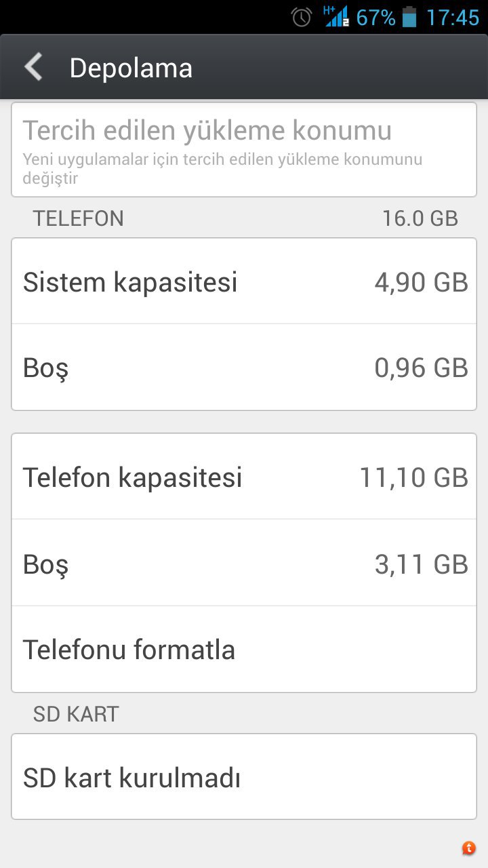Tap the 16.0 GB total label

[x=420, y=218]
